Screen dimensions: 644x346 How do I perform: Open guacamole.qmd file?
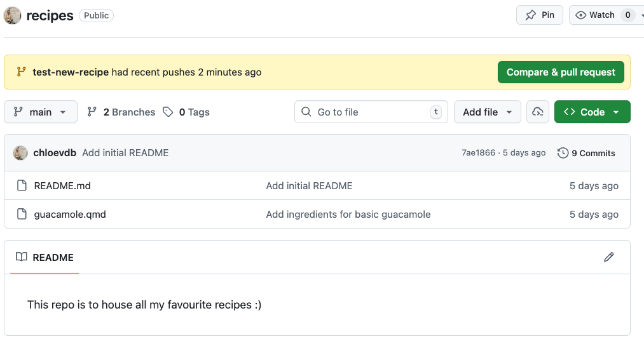coord(70,215)
